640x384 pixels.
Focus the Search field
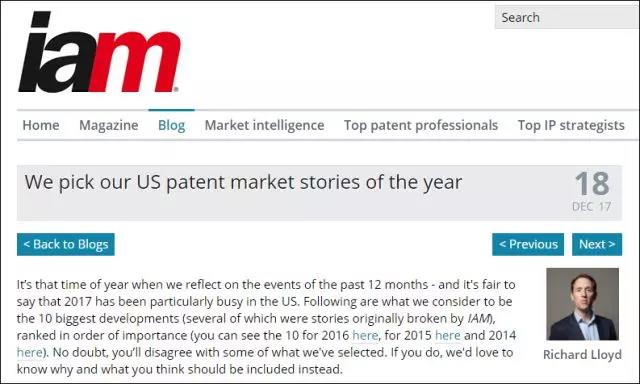coord(567,18)
